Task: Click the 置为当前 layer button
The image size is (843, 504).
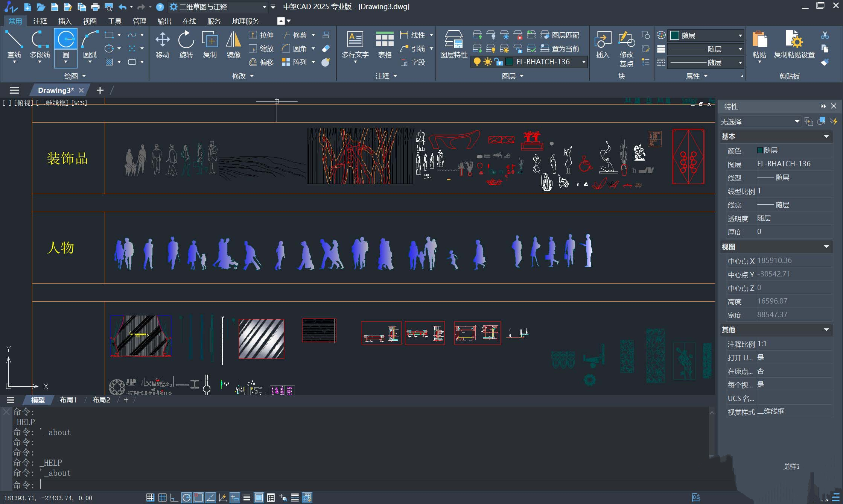Action: tap(560, 49)
